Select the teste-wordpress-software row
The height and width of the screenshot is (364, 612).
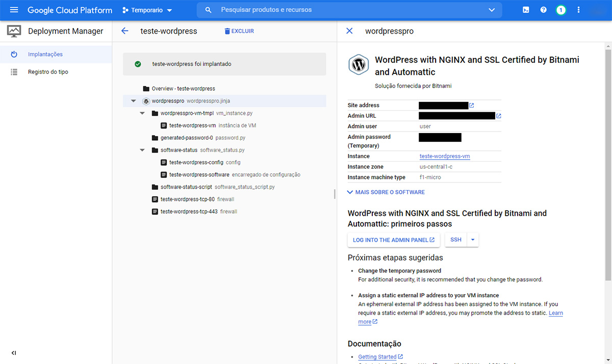point(224,174)
